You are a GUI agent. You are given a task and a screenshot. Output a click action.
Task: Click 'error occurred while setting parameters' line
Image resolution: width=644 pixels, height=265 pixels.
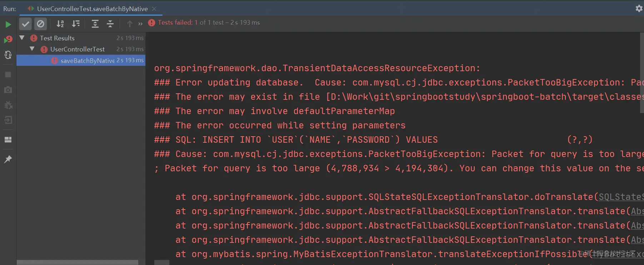(x=280, y=125)
